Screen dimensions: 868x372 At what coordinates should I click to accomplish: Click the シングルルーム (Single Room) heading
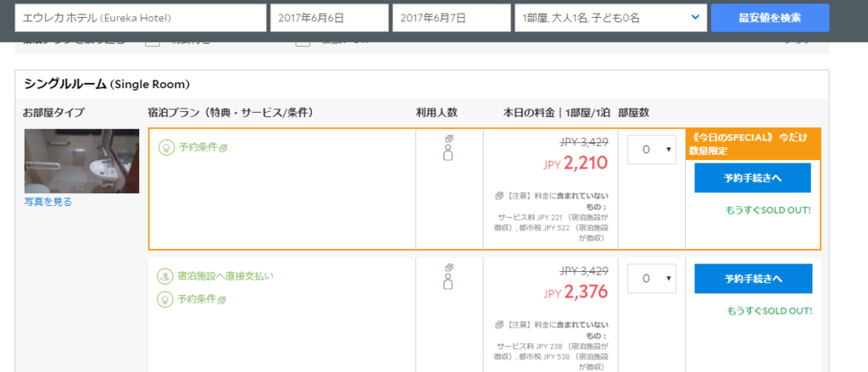[107, 84]
